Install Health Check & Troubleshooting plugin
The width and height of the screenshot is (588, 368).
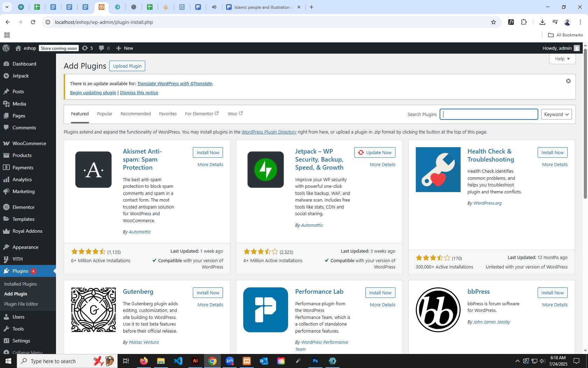coord(552,152)
